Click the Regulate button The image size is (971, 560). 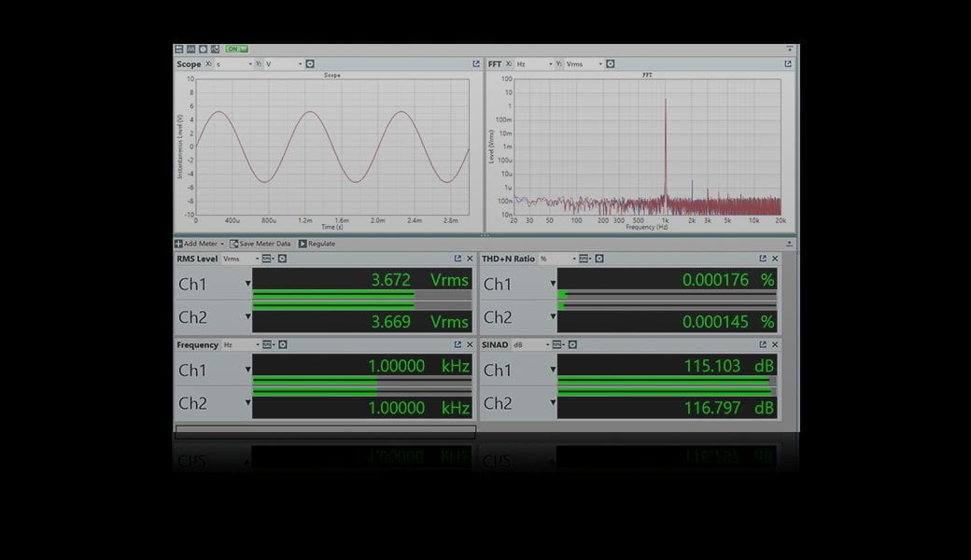(317, 244)
